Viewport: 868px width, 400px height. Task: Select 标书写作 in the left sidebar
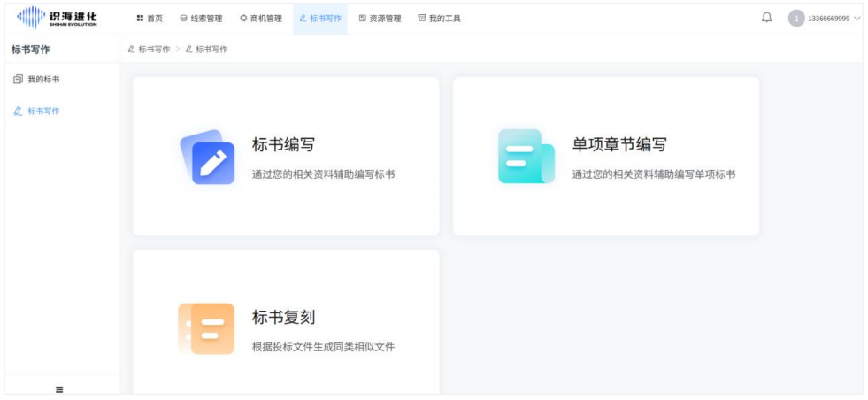click(42, 112)
